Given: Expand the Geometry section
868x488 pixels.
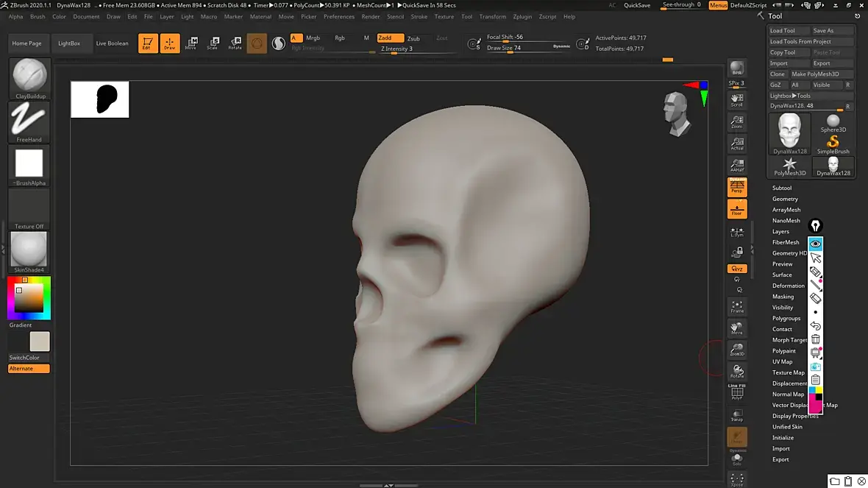Looking at the screenshot, I should coord(785,199).
